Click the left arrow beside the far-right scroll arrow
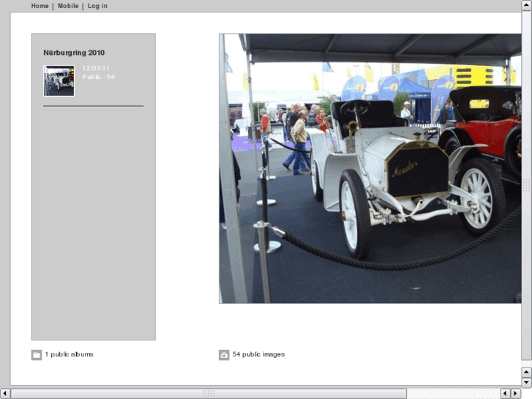 click(506, 394)
